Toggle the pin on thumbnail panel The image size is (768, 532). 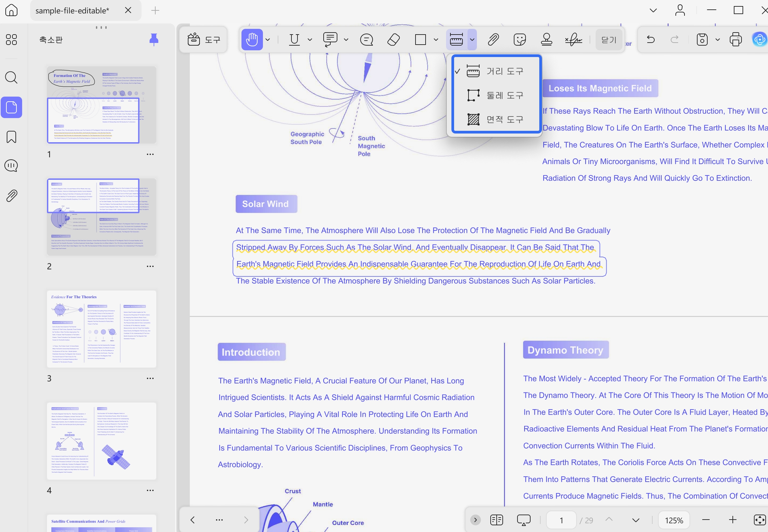pyautogui.click(x=154, y=40)
